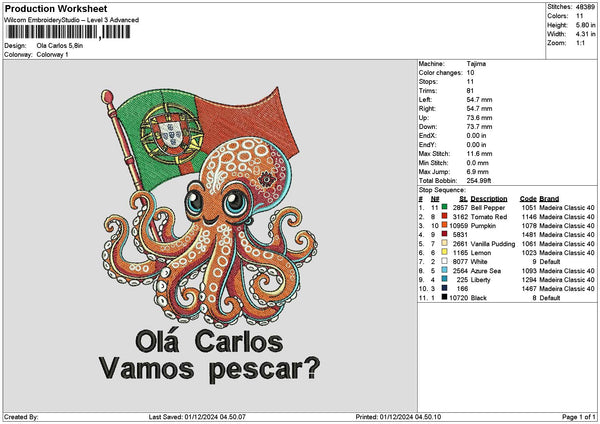600x424 pixels.
Task: Click the Height value '5.80 in'
Action: click(586, 25)
